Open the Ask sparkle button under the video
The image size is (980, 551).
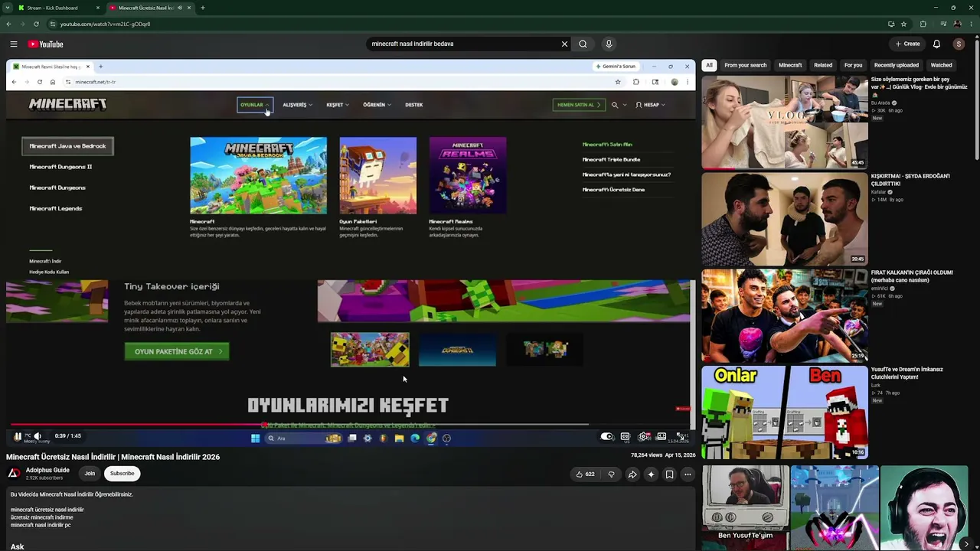(x=651, y=474)
